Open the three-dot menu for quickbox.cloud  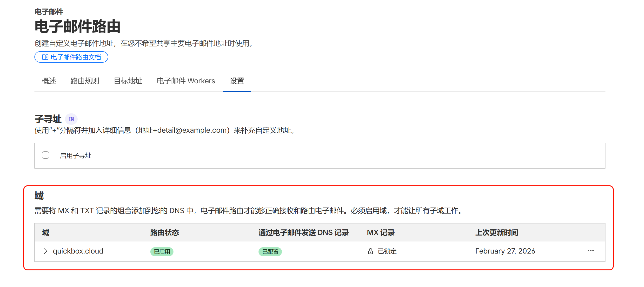(x=591, y=251)
